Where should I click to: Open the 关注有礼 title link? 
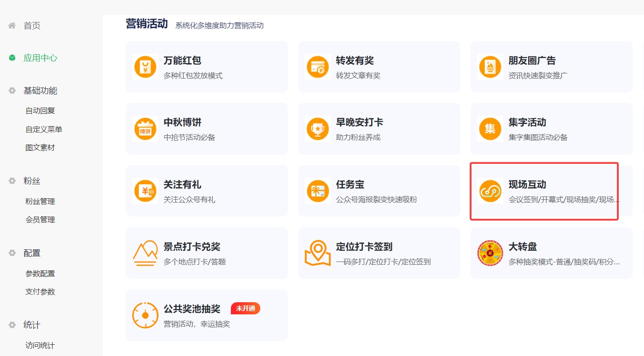(x=182, y=185)
